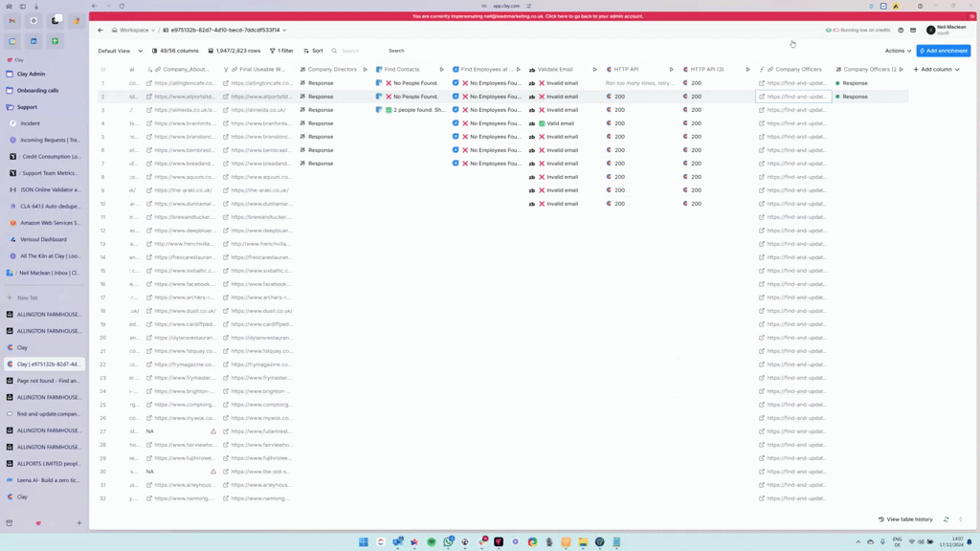Switch to Verisoul Dashboard sidebar tab
This screenshot has height=551, width=980.
click(43, 239)
